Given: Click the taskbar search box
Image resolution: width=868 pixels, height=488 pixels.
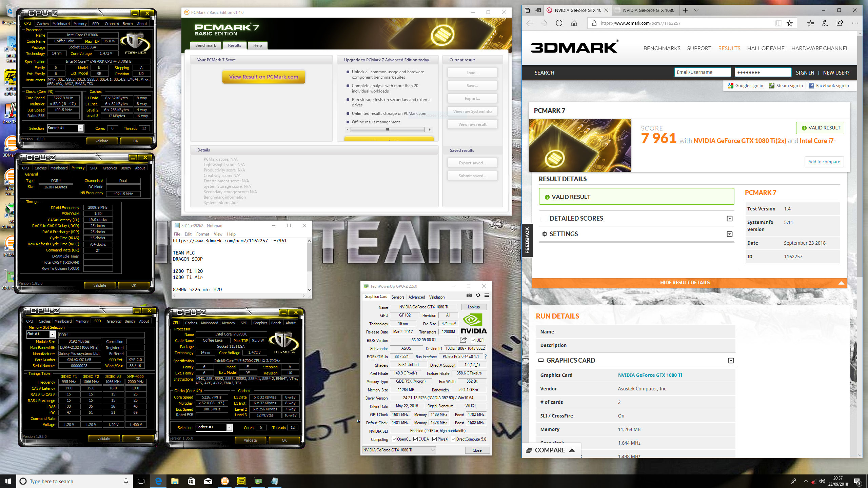Looking at the screenshot, I should point(74,481).
